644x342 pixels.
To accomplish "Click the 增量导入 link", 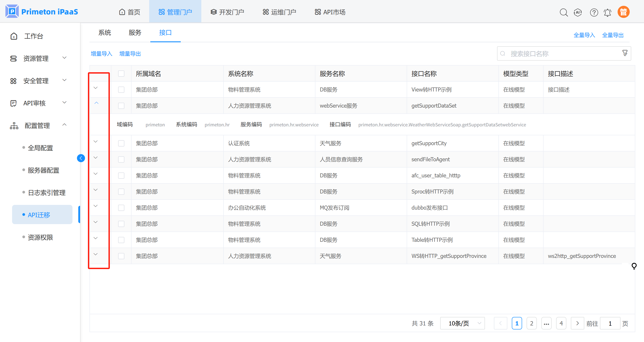I will click(x=101, y=53).
